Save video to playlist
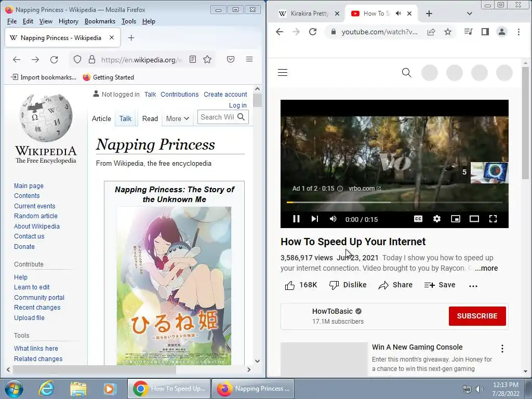This screenshot has width=532, height=399. tap(440, 285)
